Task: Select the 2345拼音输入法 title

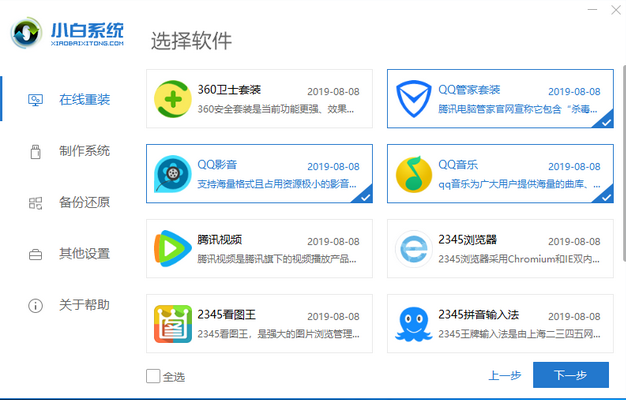Action: click(479, 315)
